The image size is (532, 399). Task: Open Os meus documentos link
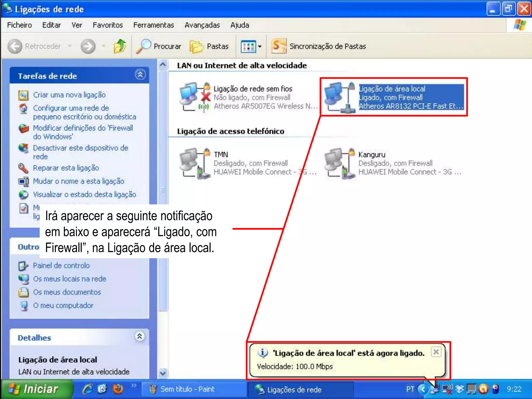[x=67, y=292]
